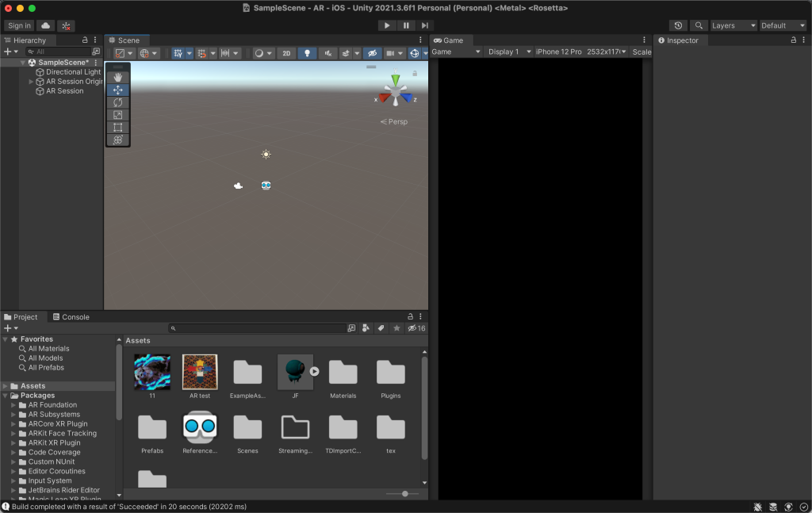Click the activity checkmark icon in status bar
The image size is (812, 513).
804,507
